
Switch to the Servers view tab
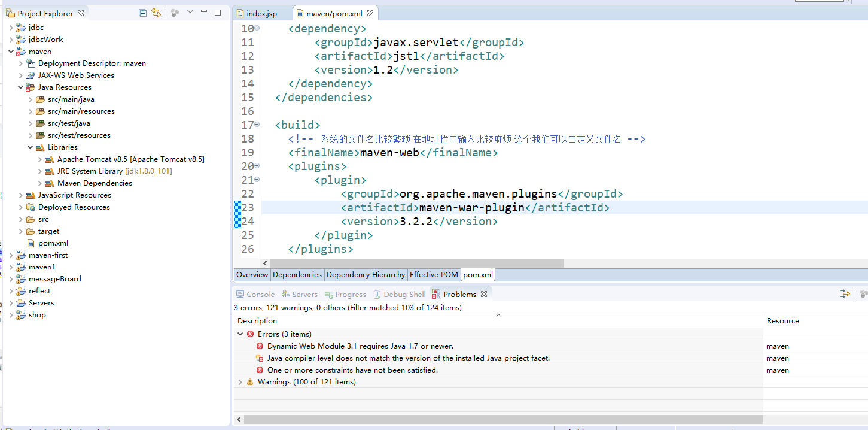(x=300, y=294)
